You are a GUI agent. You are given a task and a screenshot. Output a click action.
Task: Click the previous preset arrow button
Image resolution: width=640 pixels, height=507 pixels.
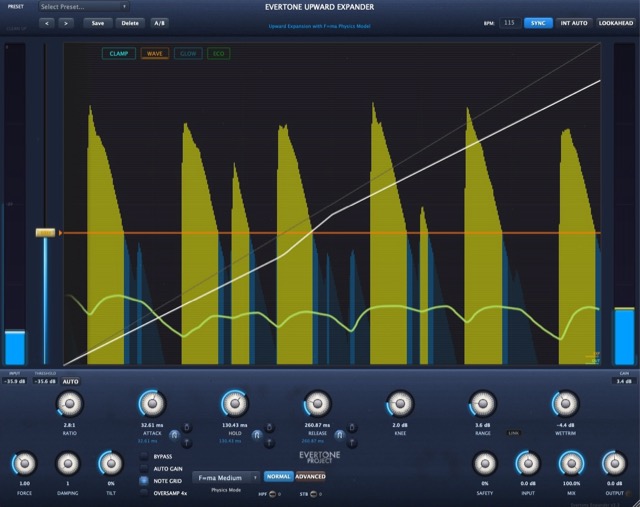(x=49, y=22)
